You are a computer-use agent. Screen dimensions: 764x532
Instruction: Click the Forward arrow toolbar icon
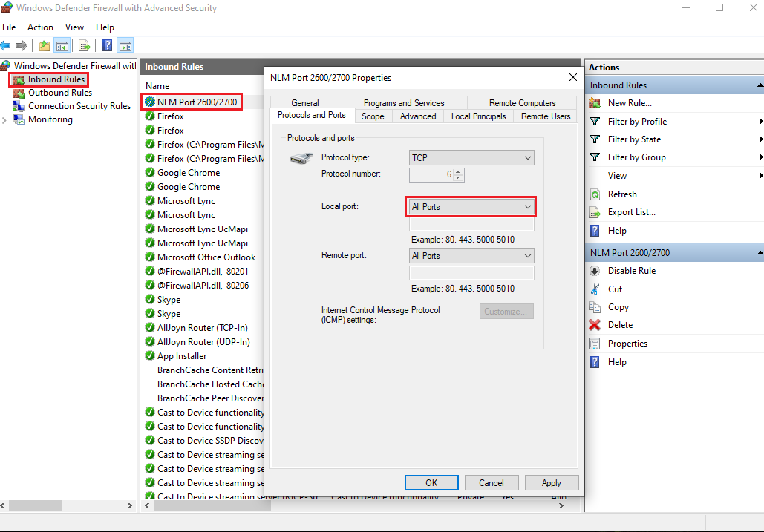pyautogui.click(x=21, y=46)
